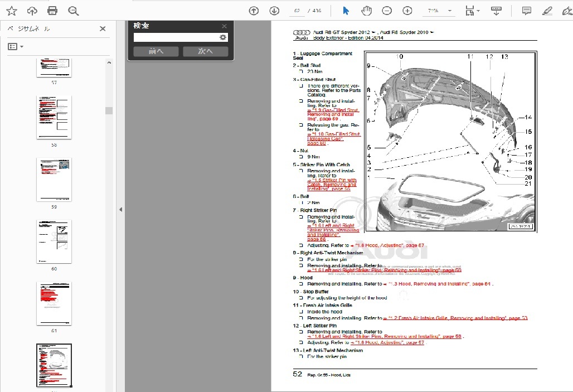Zoom in with the plus icon

tap(407, 11)
